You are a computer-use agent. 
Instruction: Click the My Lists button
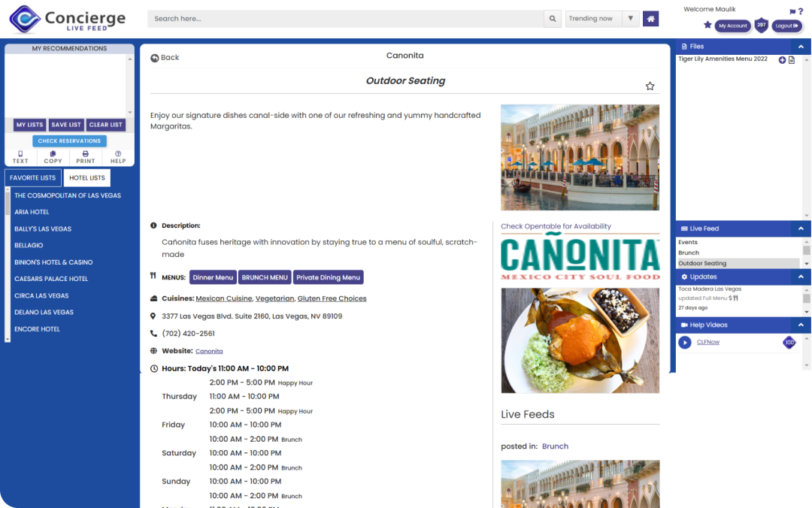point(29,125)
